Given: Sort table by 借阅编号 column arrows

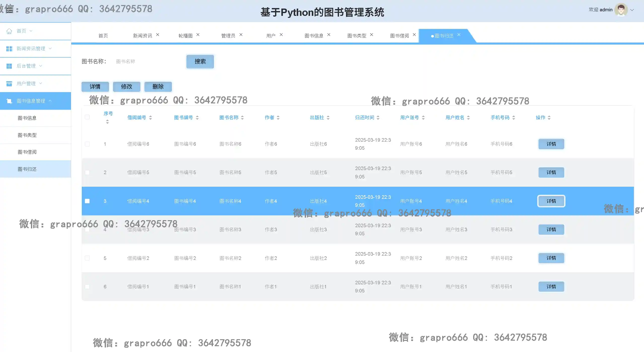Looking at the screenshot, I should point(150,118).
